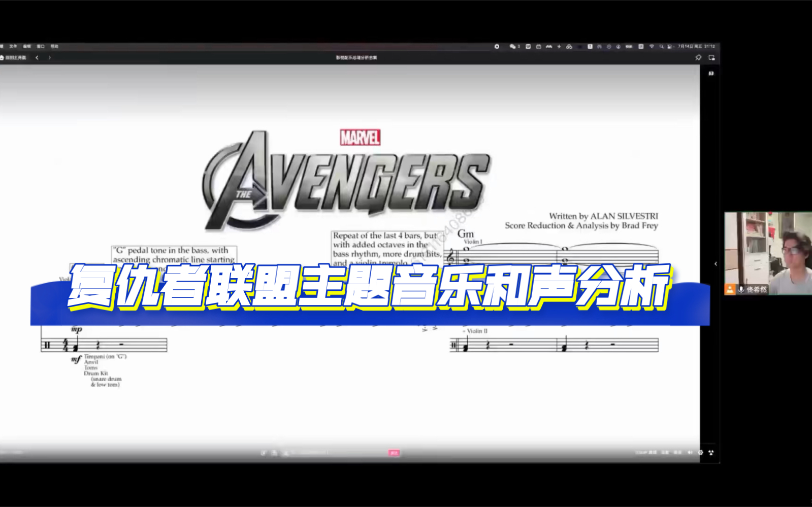Screen dimensions: 812x507
Task: Click the Wi-Fi status icon
Action: pos(652,46)
